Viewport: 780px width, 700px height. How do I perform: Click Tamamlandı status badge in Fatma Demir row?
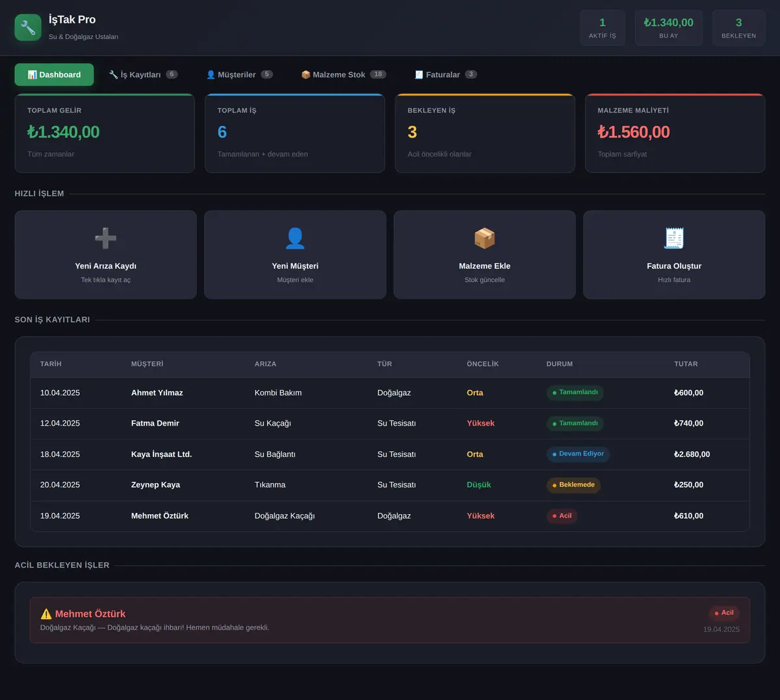point(575,424)
